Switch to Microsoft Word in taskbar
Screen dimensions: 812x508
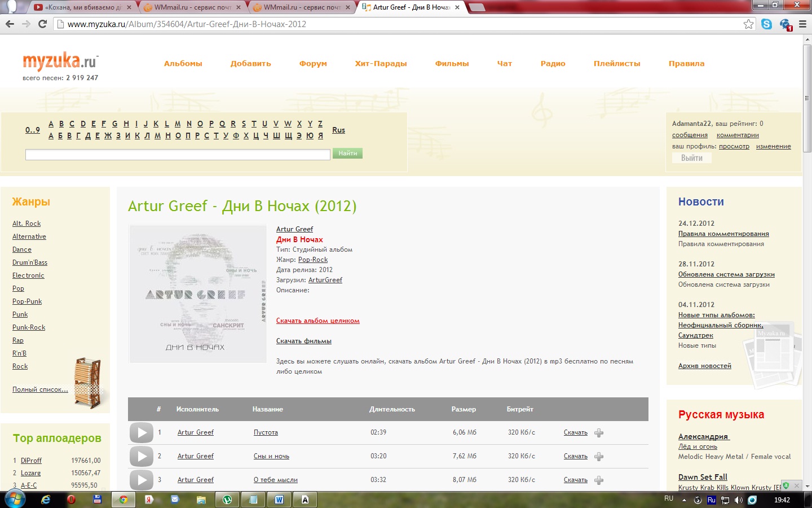coord(279,500)
